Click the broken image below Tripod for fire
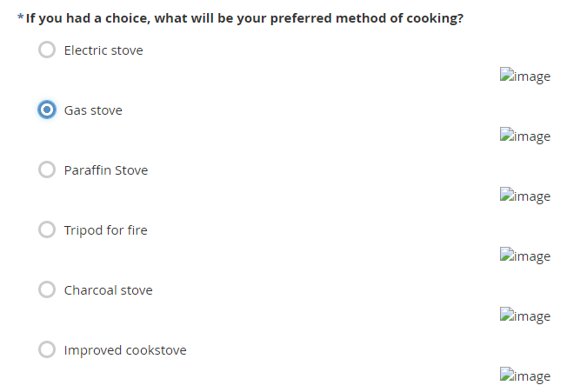580x392 pixels. pos(525,256)
